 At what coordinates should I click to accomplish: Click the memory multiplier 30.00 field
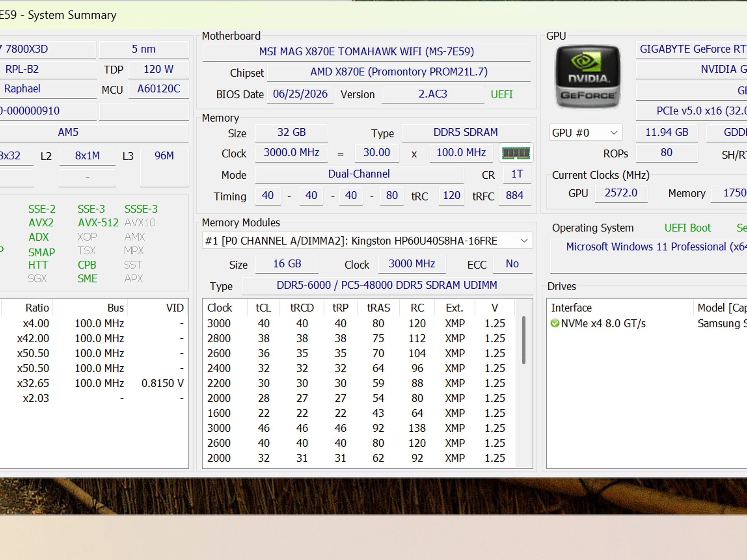(377, 153)
